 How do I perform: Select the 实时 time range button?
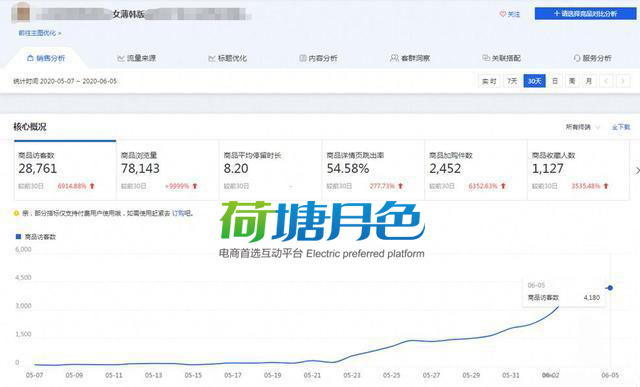489,81
